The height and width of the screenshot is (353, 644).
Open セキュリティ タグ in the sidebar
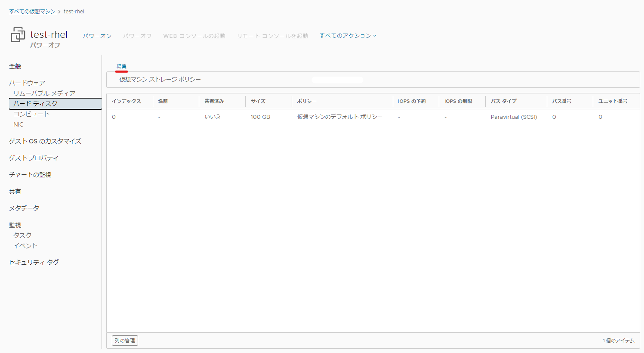(34, 263)
